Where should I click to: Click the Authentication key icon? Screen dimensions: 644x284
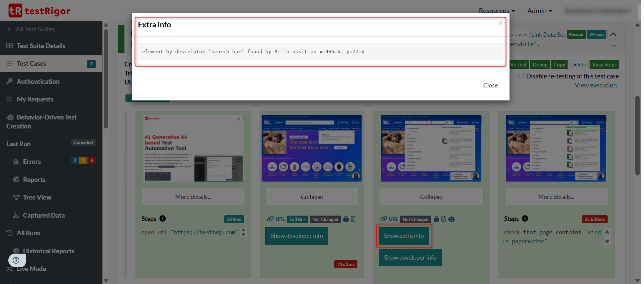[x=10, y=81]
